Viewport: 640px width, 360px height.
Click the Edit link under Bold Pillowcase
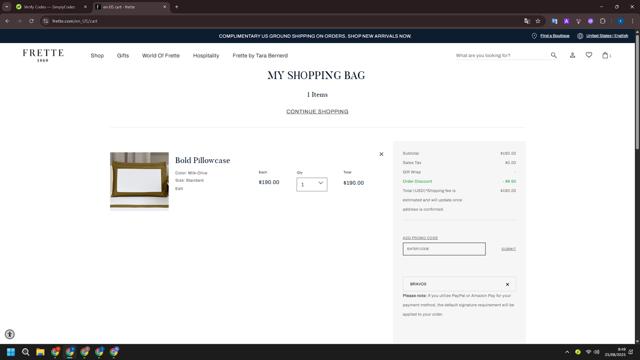(x=179, y=189)
